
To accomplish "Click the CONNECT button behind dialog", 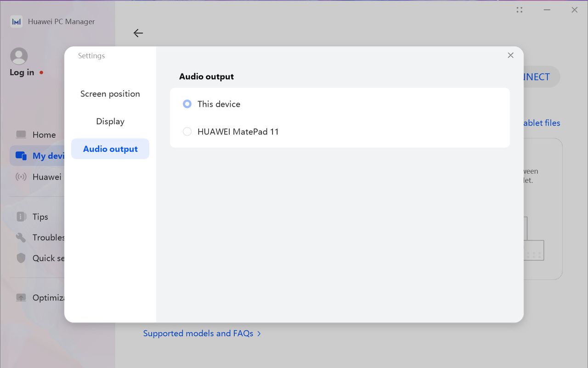I will coord(542,77).
